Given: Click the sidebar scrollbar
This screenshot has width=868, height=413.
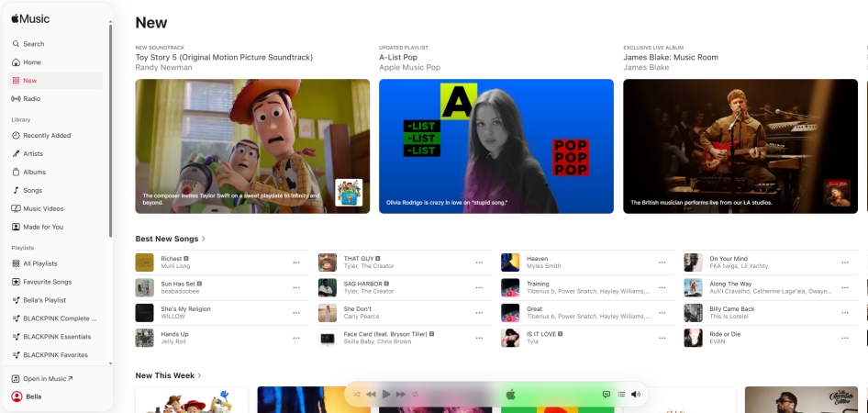Looking at the screenshot, I should pyautogui.click(x=110, y=130).
